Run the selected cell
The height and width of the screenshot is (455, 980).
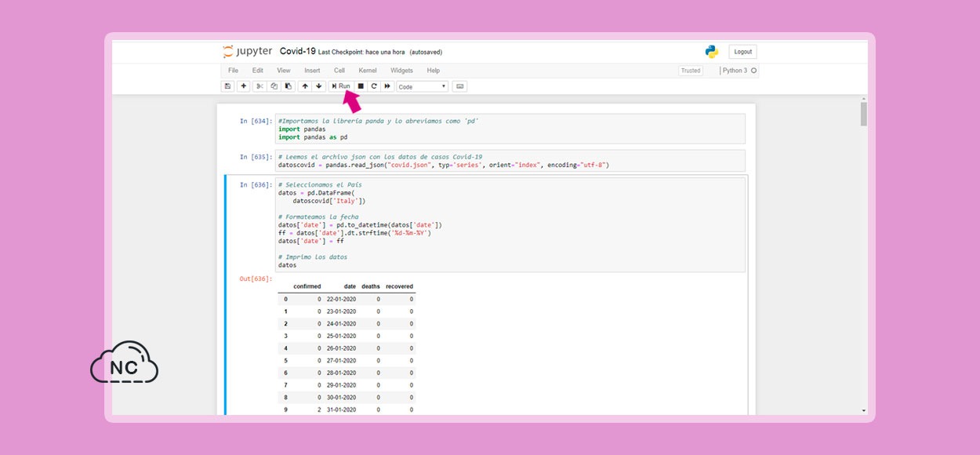[x=341, y=86]
